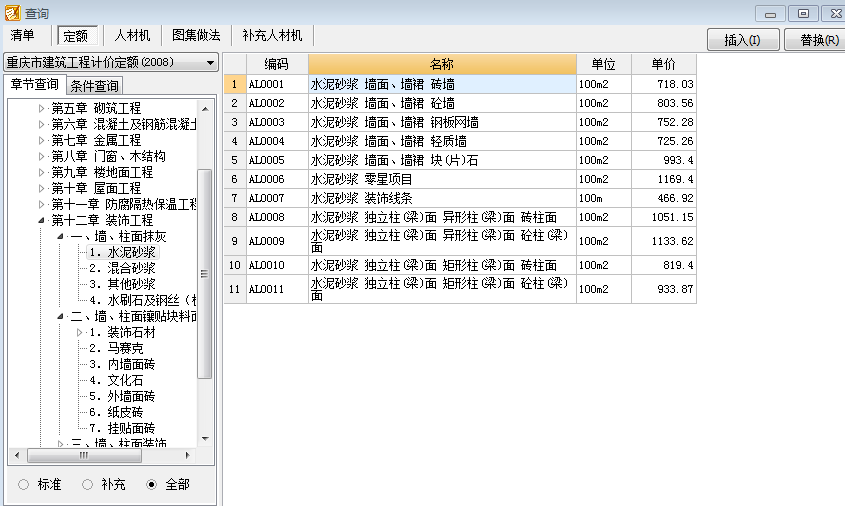Select tree item 3. 内墙面砖
This screenshot has height=506, width=845.
click(122, 364)
